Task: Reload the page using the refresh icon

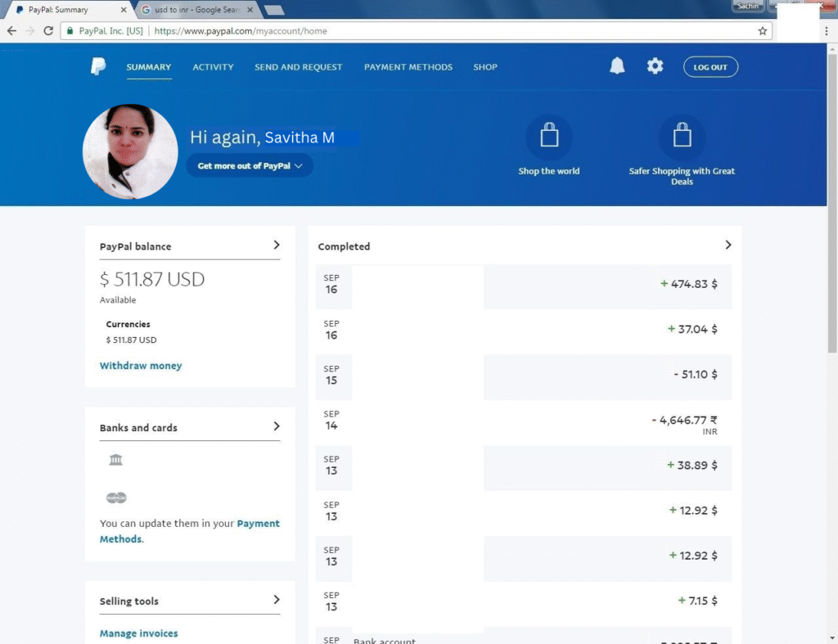Action: [x=48, y=31]
